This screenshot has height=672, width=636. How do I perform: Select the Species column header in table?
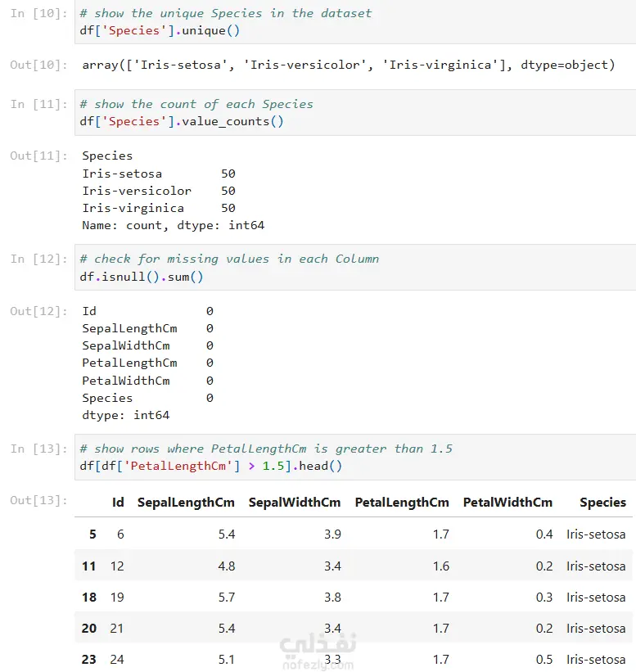602,503
